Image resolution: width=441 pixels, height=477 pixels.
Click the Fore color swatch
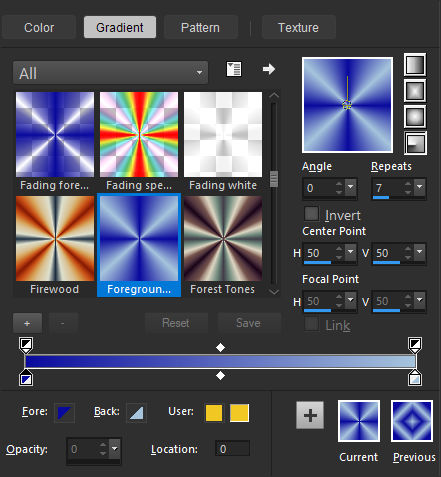pyautogui.click(x=64, y=413)
